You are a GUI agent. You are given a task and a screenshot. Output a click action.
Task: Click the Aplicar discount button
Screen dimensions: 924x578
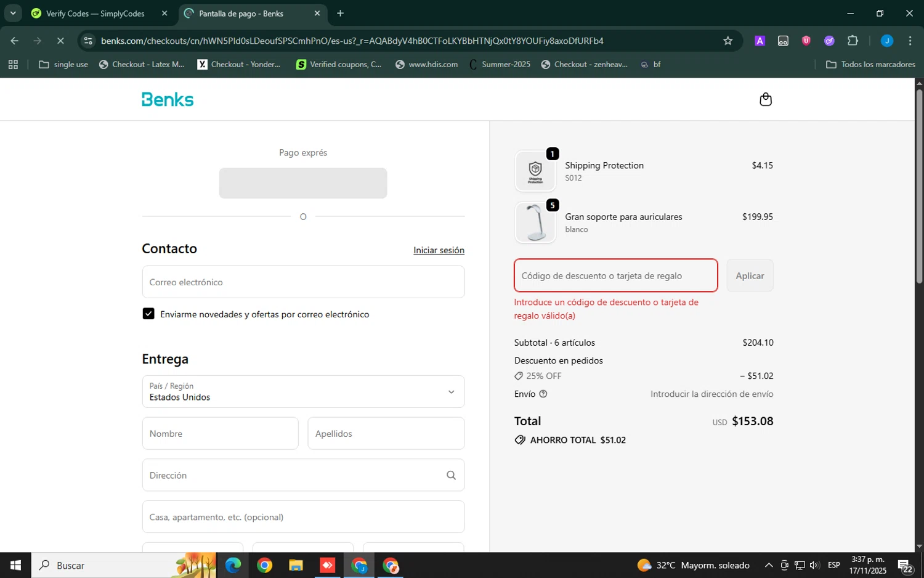tap(750, 275)
